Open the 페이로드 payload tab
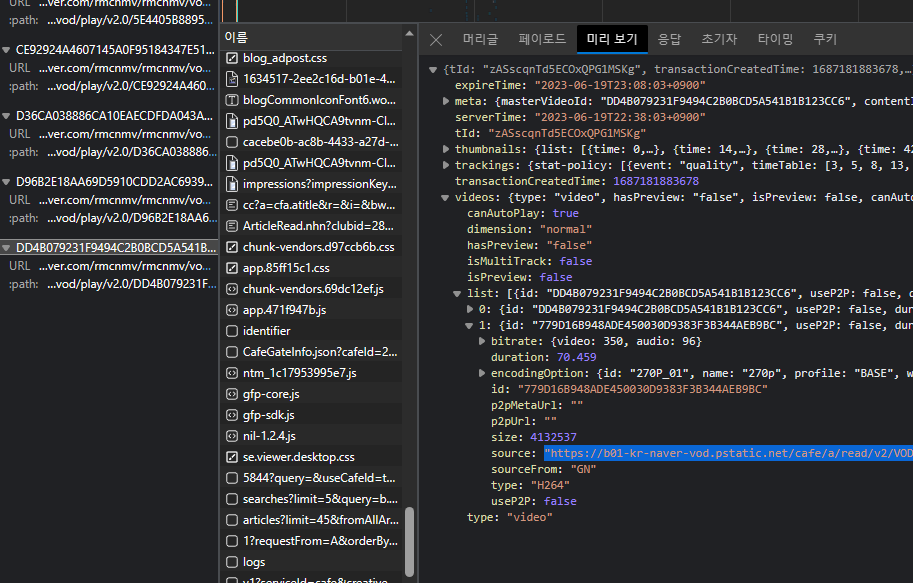 [542, 39]
